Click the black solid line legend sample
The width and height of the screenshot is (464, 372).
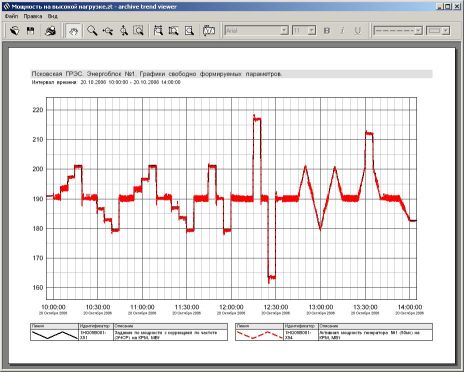tap(54, 335)
